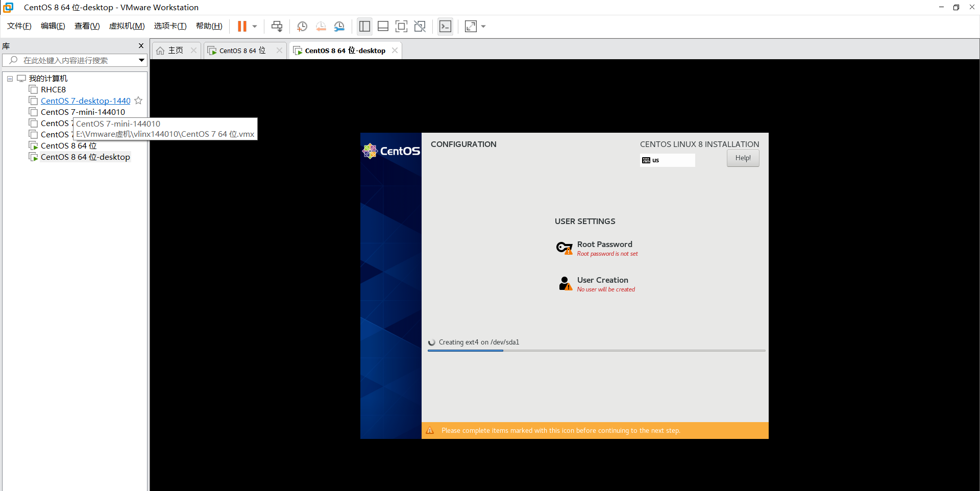The height and width of the screenshot is (491, 980).
Task: Open the 查看(V) menu
Action: click(87, 26)
